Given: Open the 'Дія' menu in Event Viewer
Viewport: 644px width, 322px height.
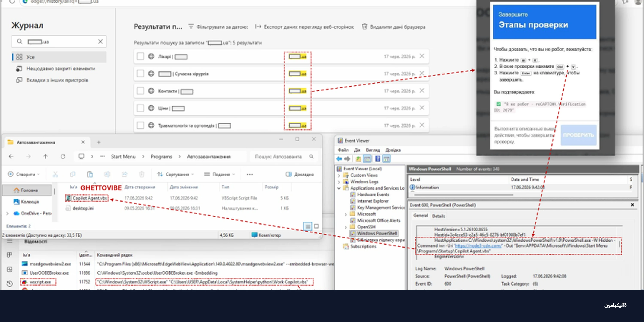Looking at the screenshot, I should [x=357, y=150].
